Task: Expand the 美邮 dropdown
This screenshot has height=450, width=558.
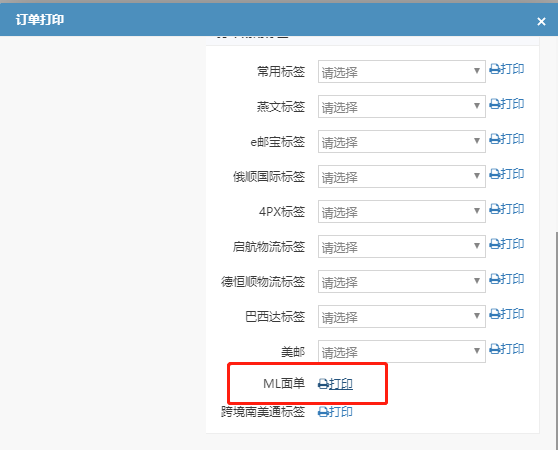Action: [x=402, y=352]
